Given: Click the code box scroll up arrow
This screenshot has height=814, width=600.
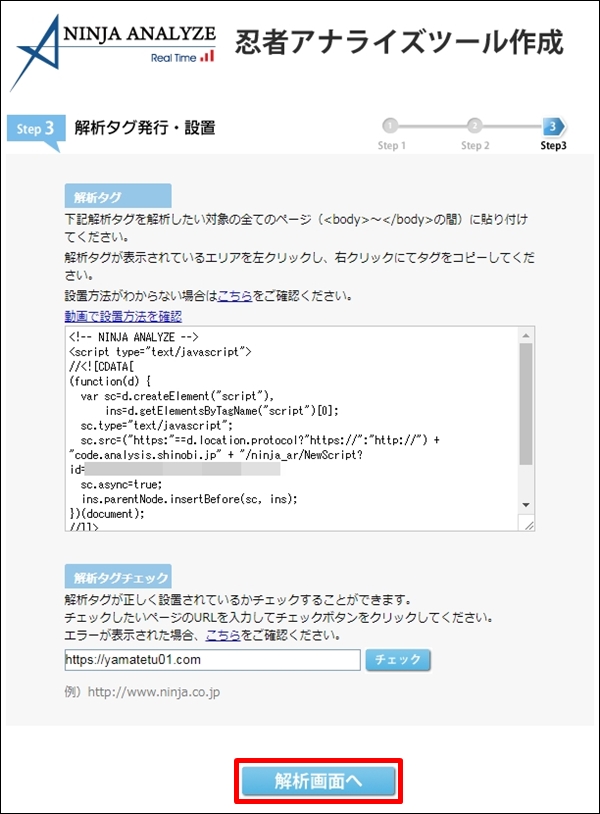Looking at the screenshot, I should tap(526, 335).
